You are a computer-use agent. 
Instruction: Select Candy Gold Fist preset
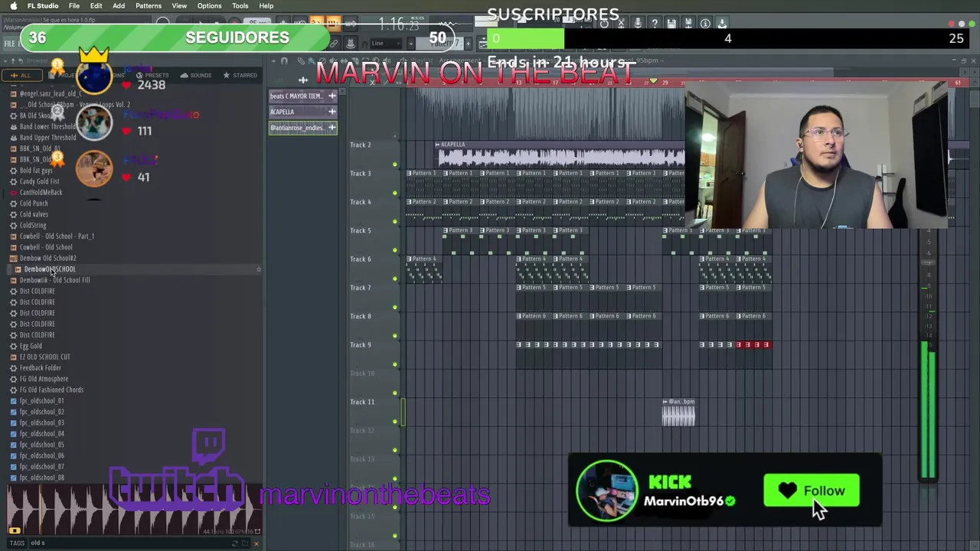coord(39,181)
